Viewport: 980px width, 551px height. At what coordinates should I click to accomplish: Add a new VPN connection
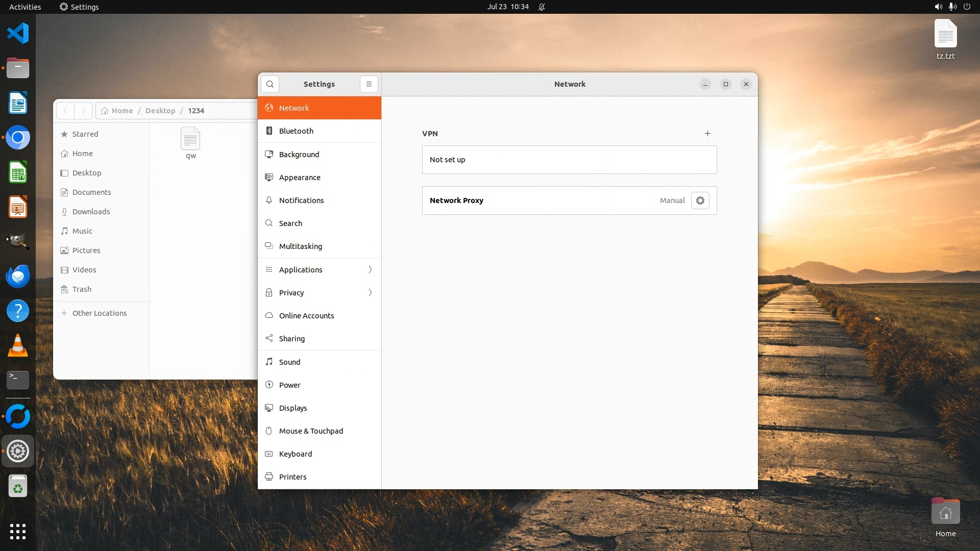pos(707,134)
